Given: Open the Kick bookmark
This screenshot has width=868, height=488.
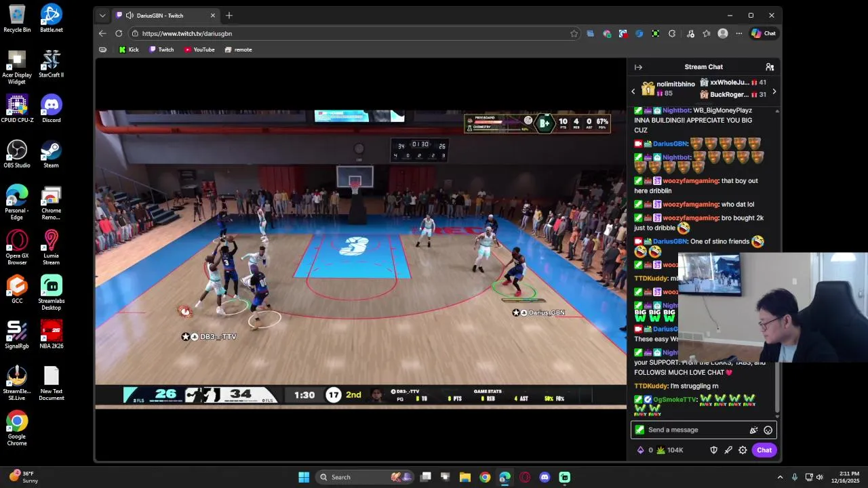Looking at the screenshot, I should (129, 49).
